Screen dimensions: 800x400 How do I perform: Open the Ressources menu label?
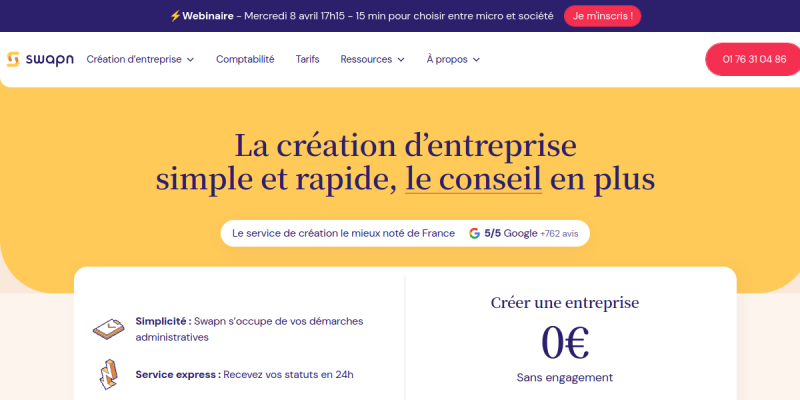(366, 59)
